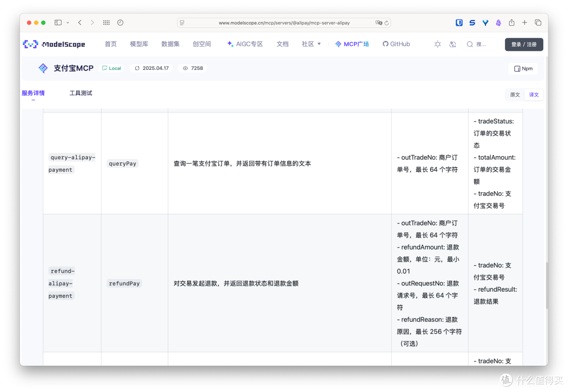Open the blue S extension icon

coord(472,23)
